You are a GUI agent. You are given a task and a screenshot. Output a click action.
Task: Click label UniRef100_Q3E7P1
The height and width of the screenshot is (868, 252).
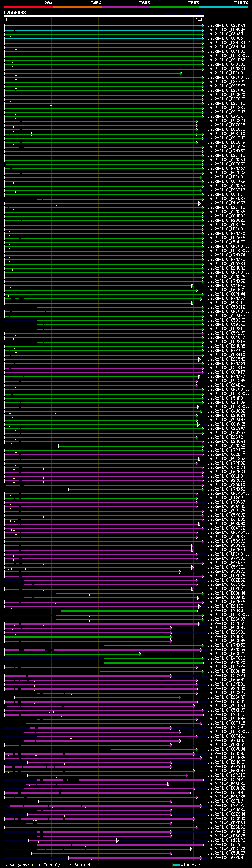click(226, 82)
